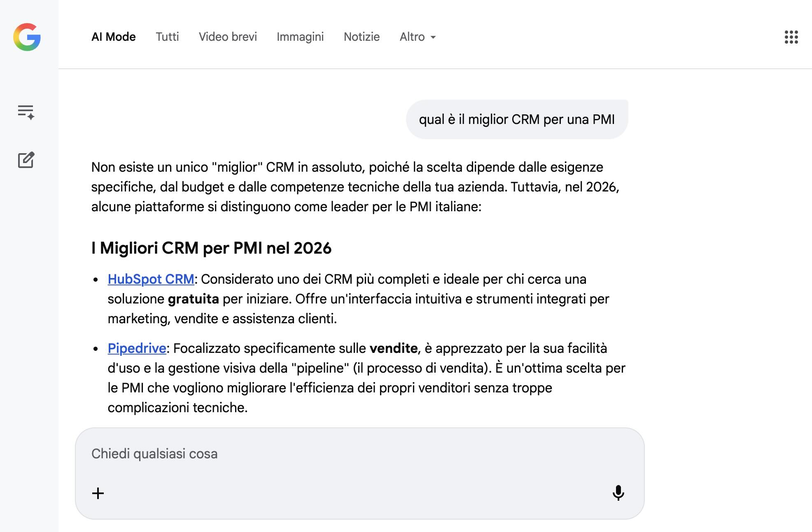
Task: Switch to the Tutti tab
Action: coord(167,37)
